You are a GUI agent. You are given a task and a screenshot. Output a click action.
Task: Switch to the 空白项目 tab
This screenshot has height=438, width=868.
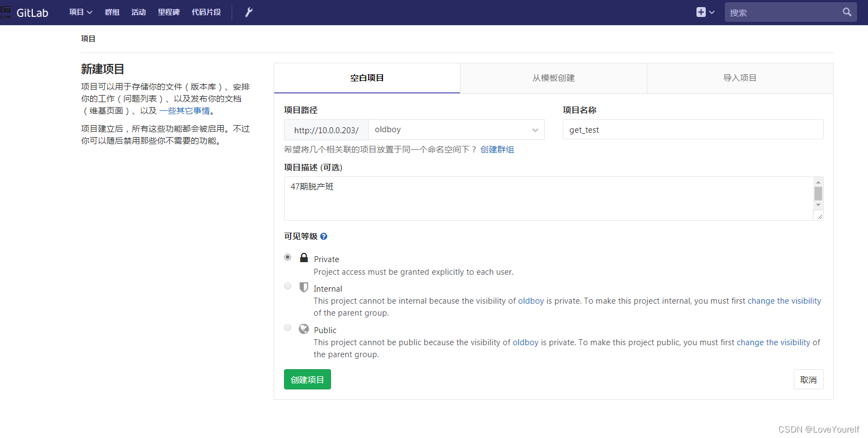click(x=367, y=78)
